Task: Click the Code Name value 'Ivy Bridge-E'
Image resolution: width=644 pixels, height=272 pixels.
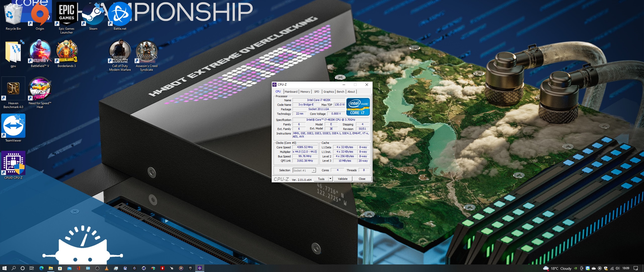Action: tap(306, 105)
